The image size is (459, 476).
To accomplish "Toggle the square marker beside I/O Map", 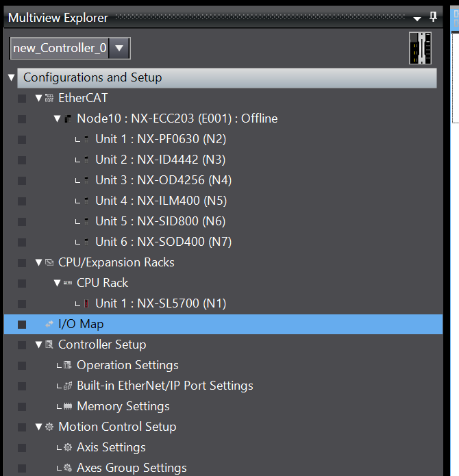I will (x=22, y=325).
